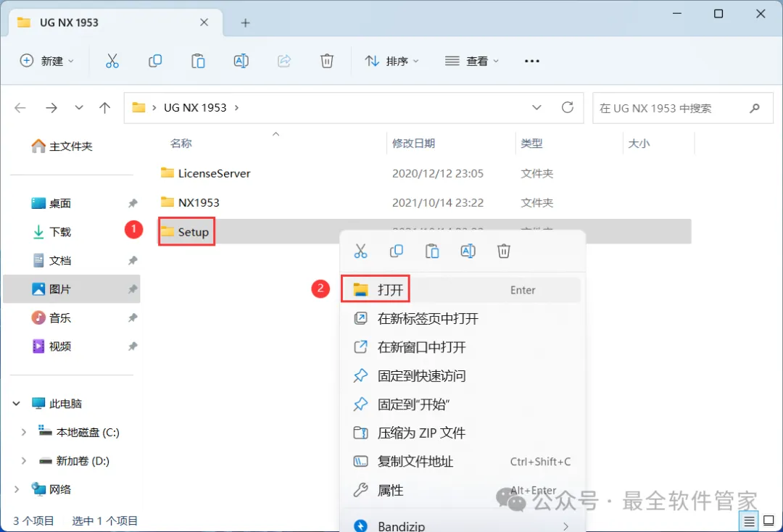Collapse the 此电脑 tree node
The width and height of the screenshot is (783, 532).
17,404
